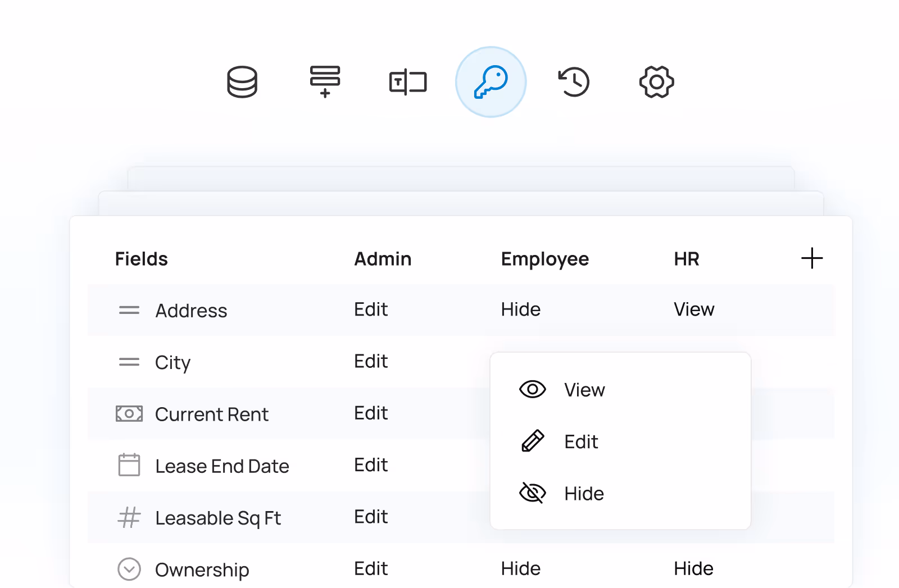Click the Admin column header
899x588 pixels.
383,259
